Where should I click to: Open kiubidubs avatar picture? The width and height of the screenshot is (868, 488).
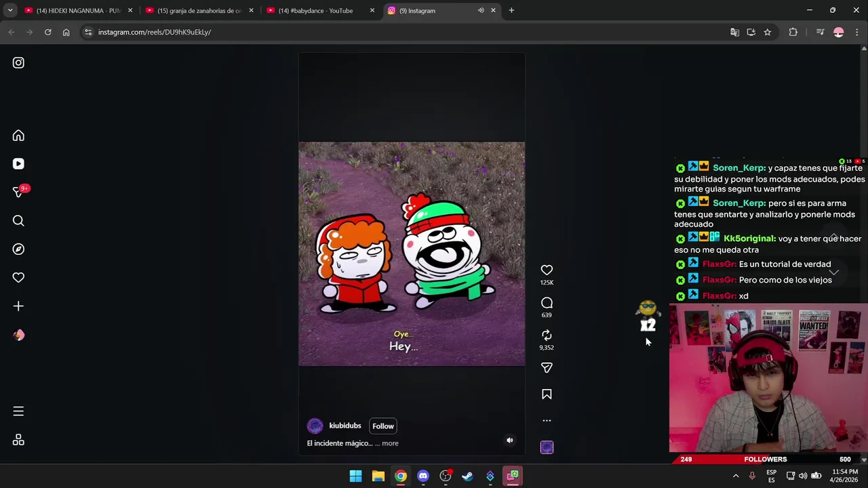tap(315, 426)
